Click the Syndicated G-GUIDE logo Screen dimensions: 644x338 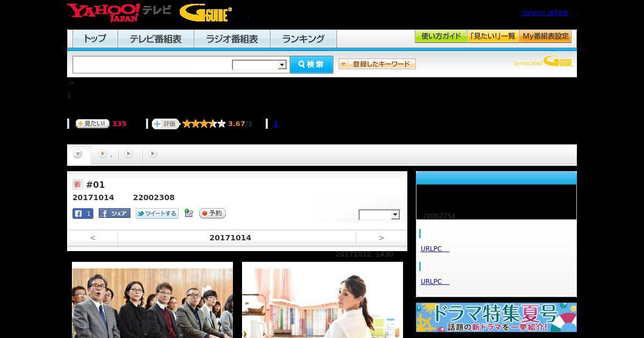543,62
